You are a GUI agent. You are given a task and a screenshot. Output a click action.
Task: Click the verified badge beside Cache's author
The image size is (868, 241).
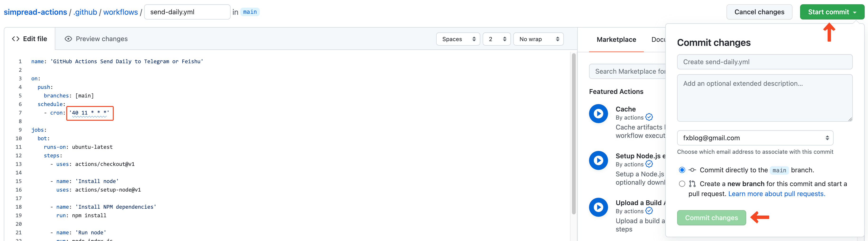point(649,117)
